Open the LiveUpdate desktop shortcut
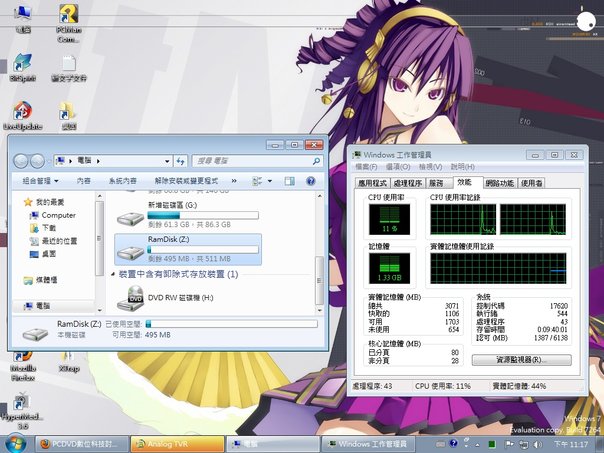This screenshot has width=604, height=453. click(x=22, y=115)
